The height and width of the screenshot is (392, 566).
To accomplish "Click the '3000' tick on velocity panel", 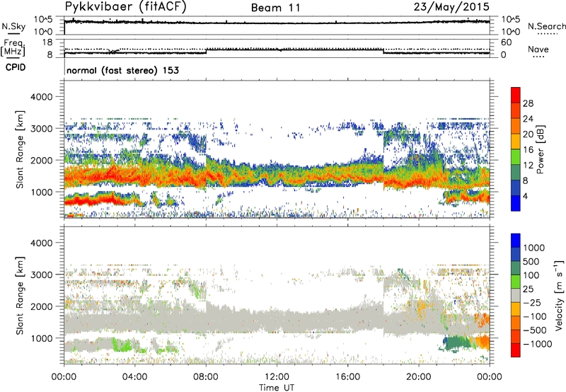I will 41,275.
